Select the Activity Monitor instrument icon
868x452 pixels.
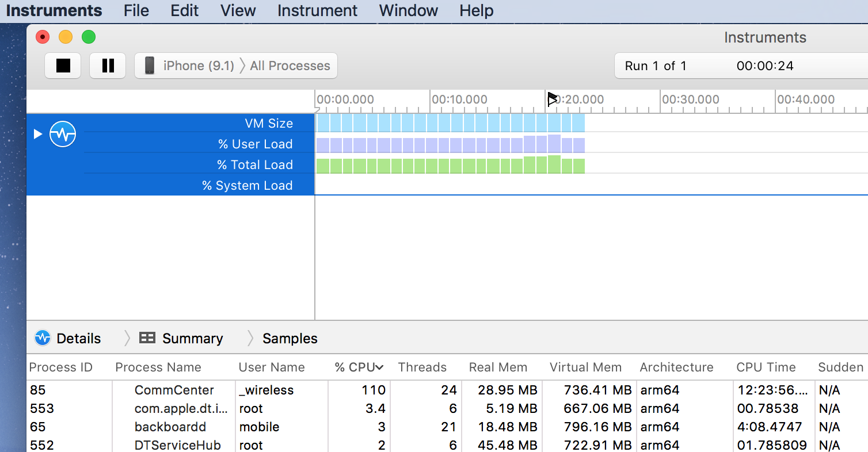[63, 134]
